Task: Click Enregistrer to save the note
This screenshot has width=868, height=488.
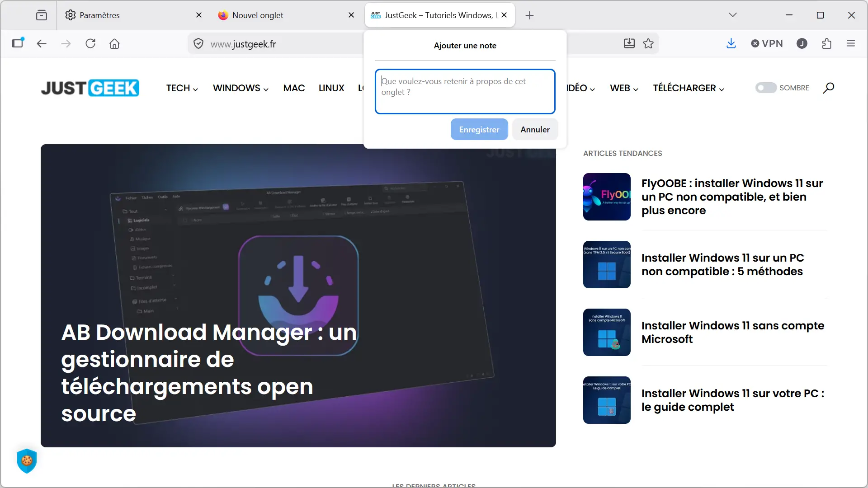Action: pyautogui.click(x=479, y=130)
